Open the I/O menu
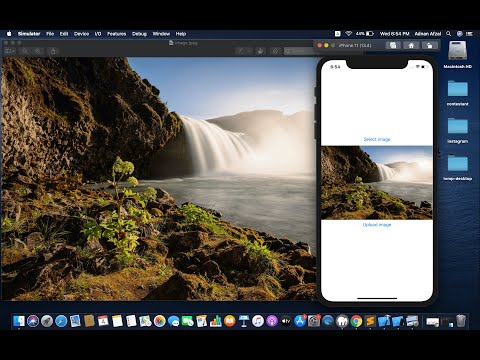Viewport: 480px width, 360px height. [98, 34]
